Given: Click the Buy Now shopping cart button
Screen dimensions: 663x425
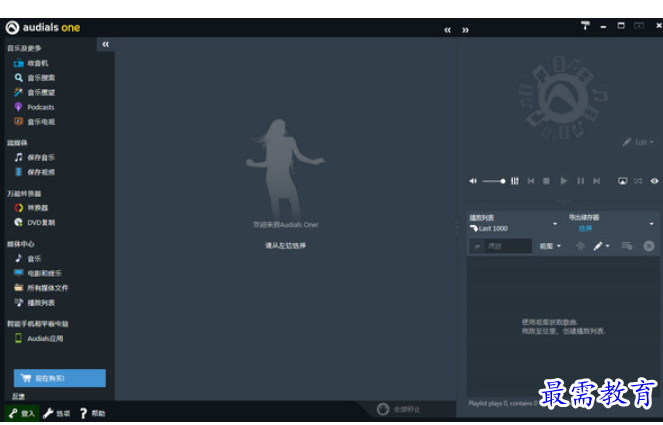Looking at the screenshot, I should click(x=60, y=378).
